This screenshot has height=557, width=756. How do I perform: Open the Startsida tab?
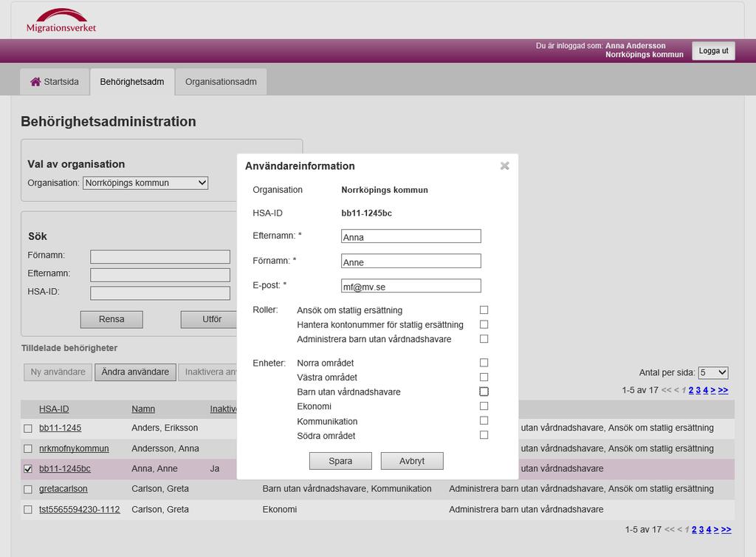[x=55, y=81]
